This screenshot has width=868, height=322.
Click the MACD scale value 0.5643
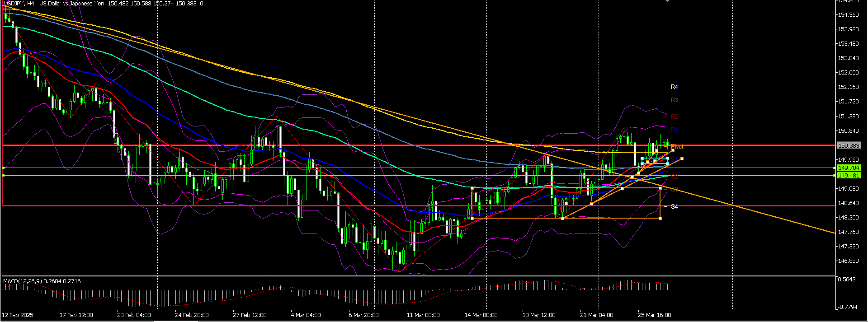pos(847,280)
